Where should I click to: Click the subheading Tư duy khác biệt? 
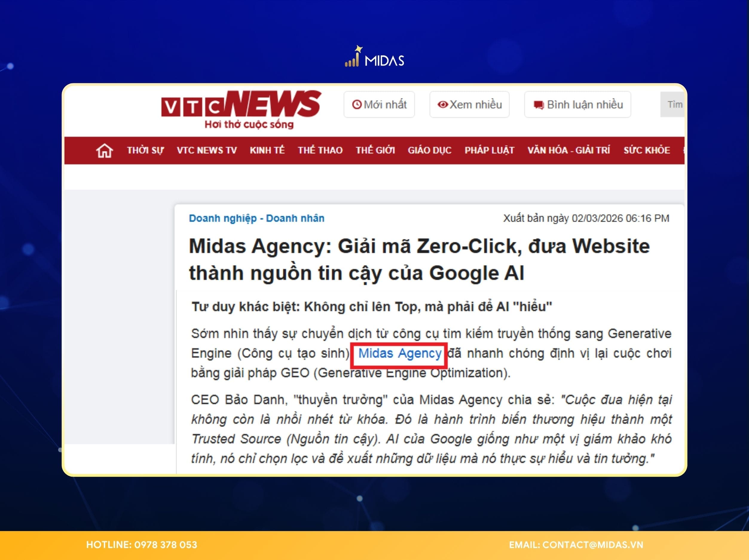[x=372, y=307]
